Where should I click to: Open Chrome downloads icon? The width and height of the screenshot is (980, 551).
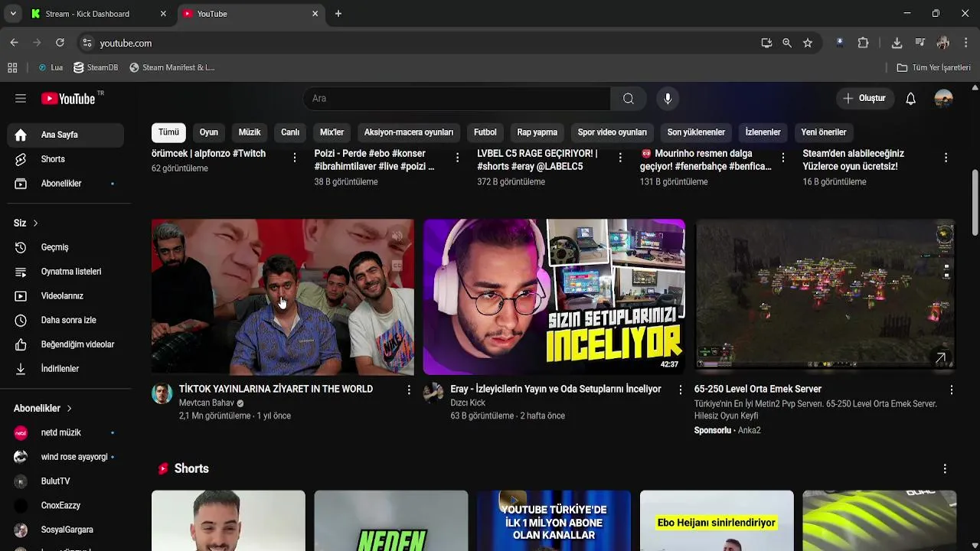(897, 43)
